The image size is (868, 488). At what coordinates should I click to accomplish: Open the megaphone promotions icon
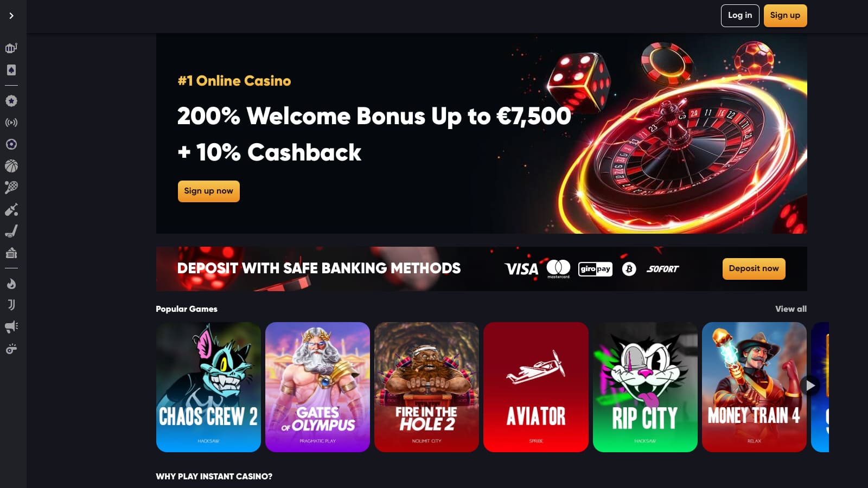[x=11, y=327]
